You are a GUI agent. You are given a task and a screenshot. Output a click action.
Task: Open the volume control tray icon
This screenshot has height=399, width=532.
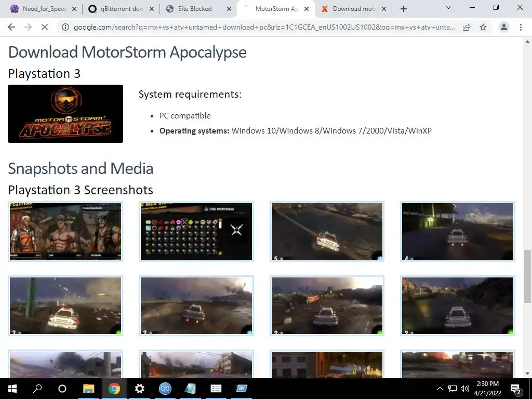465,389
